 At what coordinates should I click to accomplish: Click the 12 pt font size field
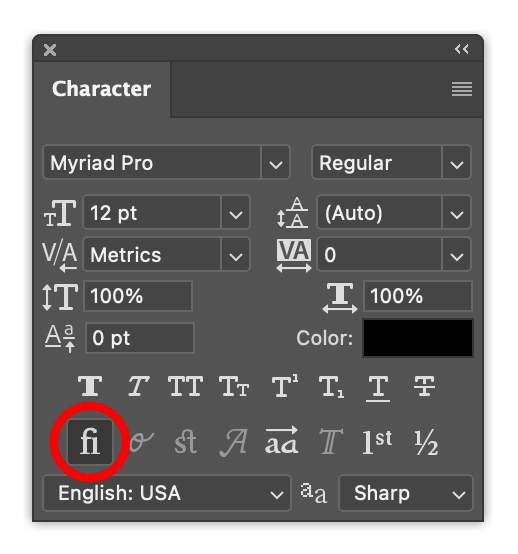click(152, 213)
